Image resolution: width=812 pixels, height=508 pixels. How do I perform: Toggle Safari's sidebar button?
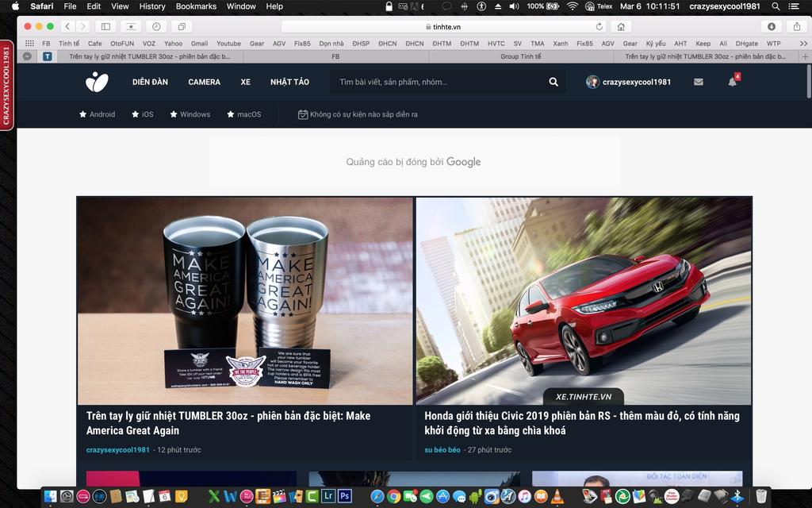(x=105, y=26)
